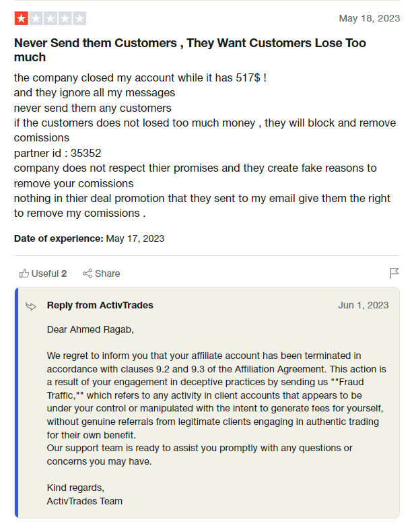Click the 'Date of experience' line
The height and width of the screenshot is (532, 414).
pyautogui.click(x=89, y=238)
